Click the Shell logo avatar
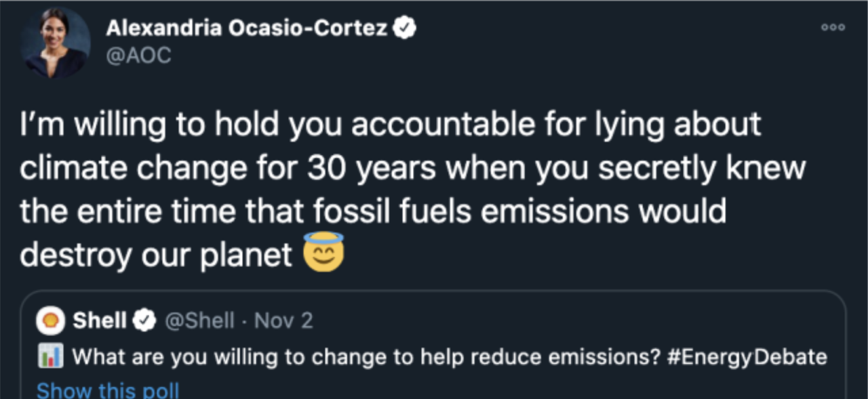The width and height of the screenshot is (868, 399). (x=52, y=320)
